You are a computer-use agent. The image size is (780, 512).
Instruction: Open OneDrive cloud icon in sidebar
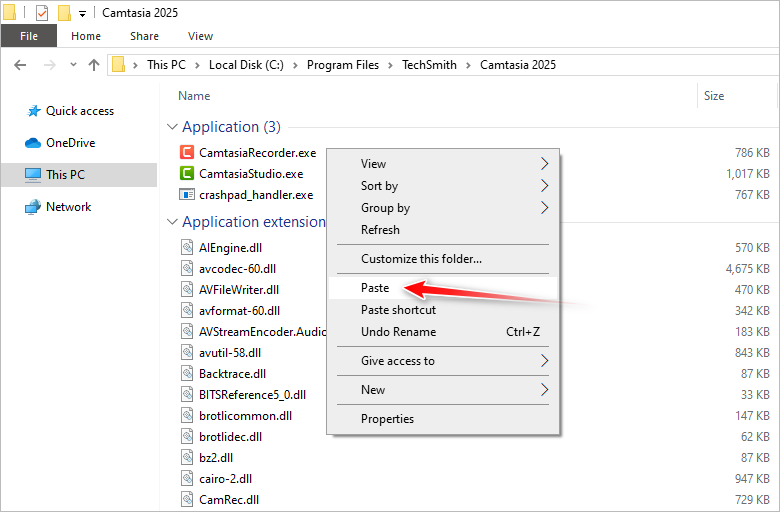[33, 143]
